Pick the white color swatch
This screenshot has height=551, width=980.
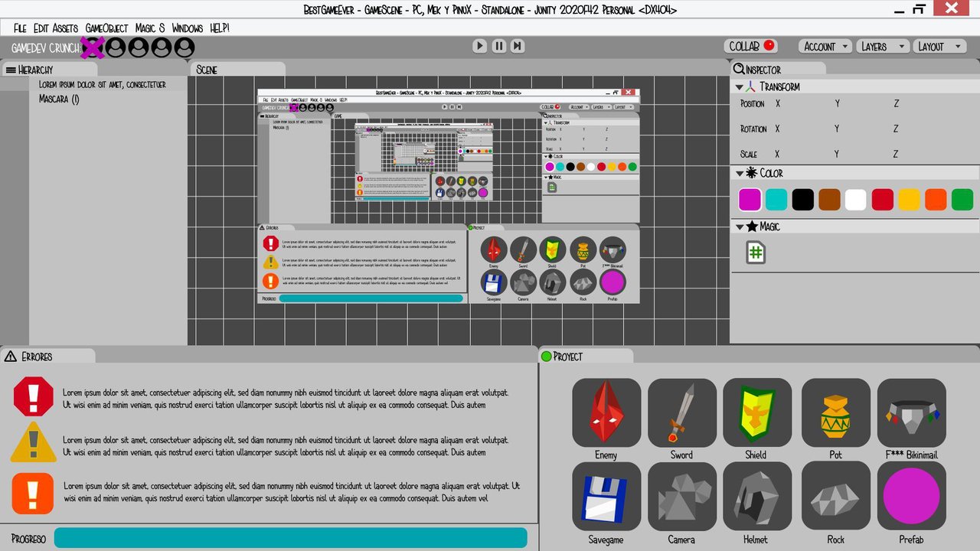coord(856,200)
